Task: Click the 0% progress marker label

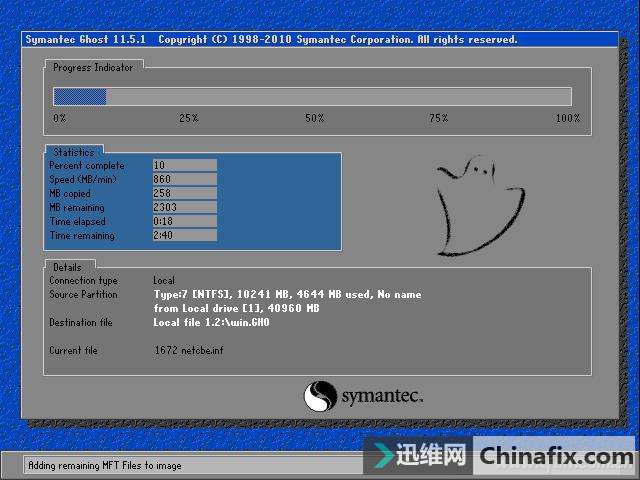Action: (60, 118)
